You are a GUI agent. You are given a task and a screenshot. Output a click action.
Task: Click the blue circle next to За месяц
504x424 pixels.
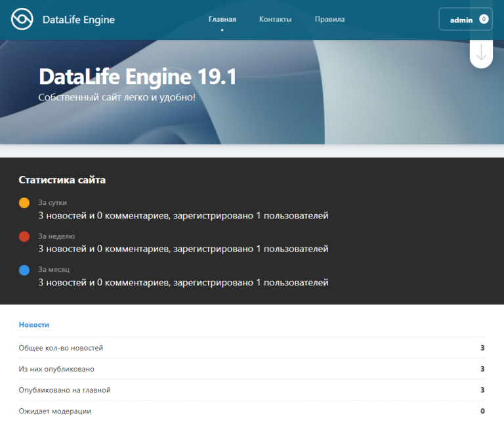click(x=24, y=270)
